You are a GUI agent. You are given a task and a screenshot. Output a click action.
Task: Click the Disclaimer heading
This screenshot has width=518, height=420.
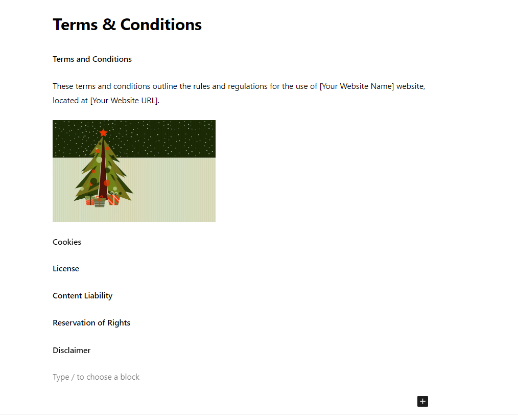click(72, 351)
